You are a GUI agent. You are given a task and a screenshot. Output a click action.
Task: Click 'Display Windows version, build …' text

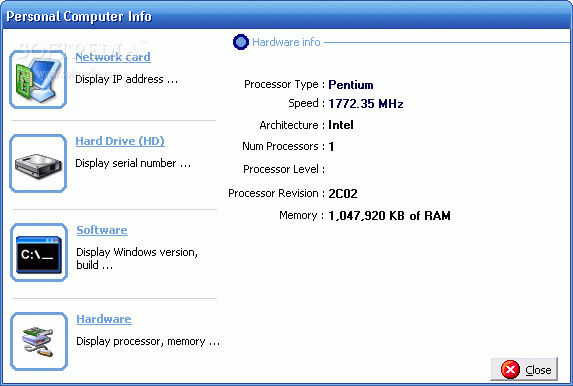(x=137, y=258)
